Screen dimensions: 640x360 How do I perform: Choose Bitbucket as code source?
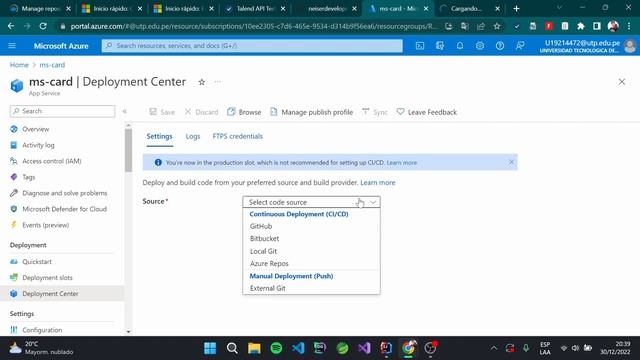click(x=264, y=238)
